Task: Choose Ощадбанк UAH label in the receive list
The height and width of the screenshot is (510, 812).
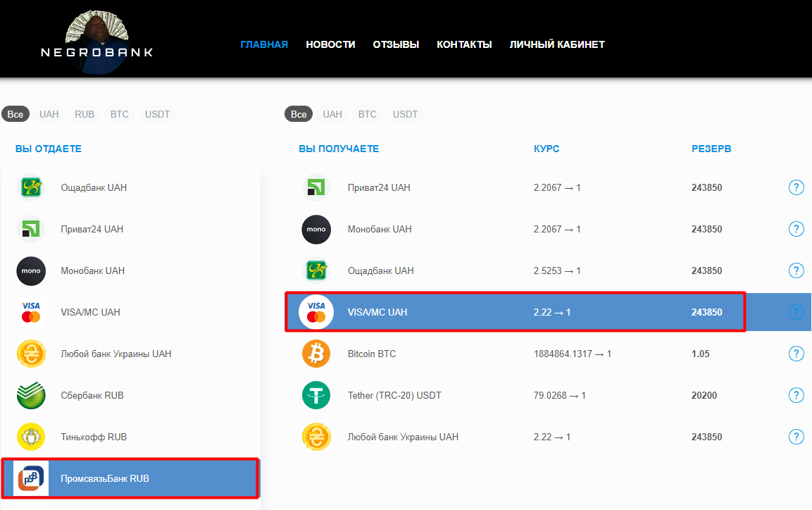Action: coord(380,270)
